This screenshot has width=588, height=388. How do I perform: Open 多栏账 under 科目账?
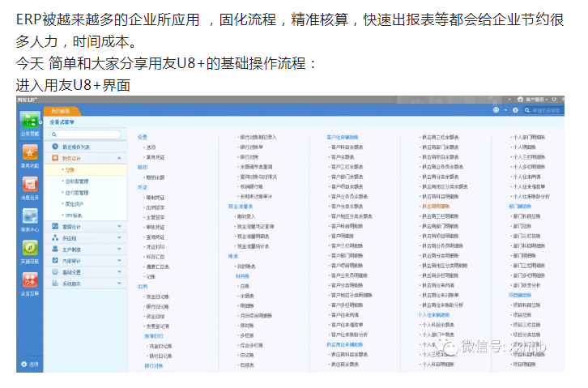[x=247, y=335]
